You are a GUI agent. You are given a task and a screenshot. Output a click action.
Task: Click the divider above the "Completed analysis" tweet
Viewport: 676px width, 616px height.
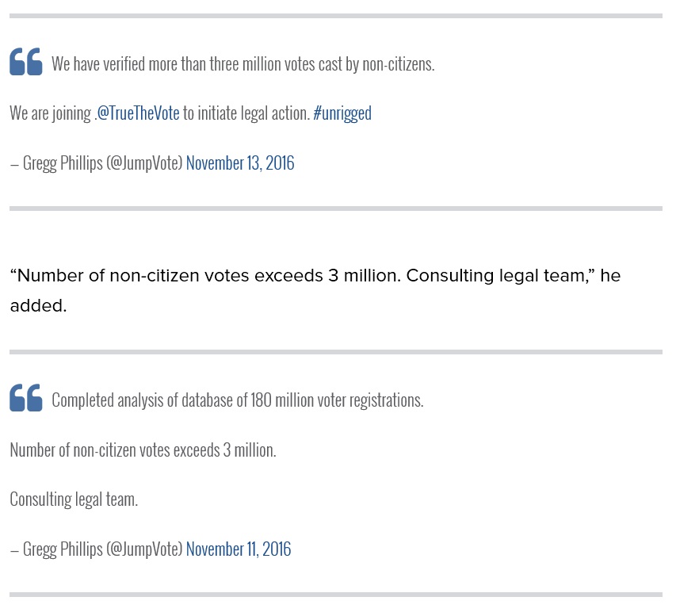[336, 352]
